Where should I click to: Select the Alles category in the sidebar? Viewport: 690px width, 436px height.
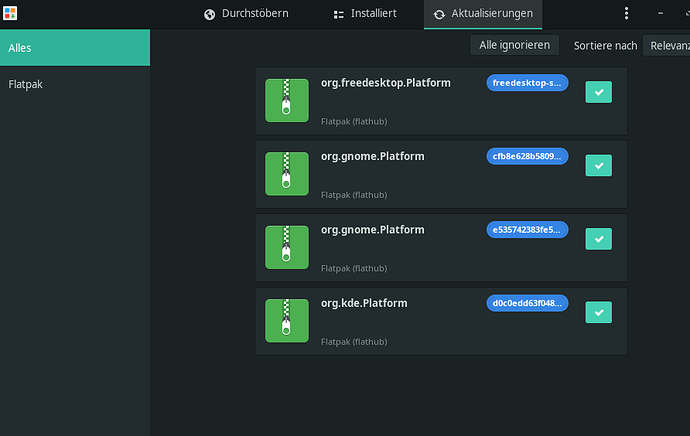tap(75, 48)
